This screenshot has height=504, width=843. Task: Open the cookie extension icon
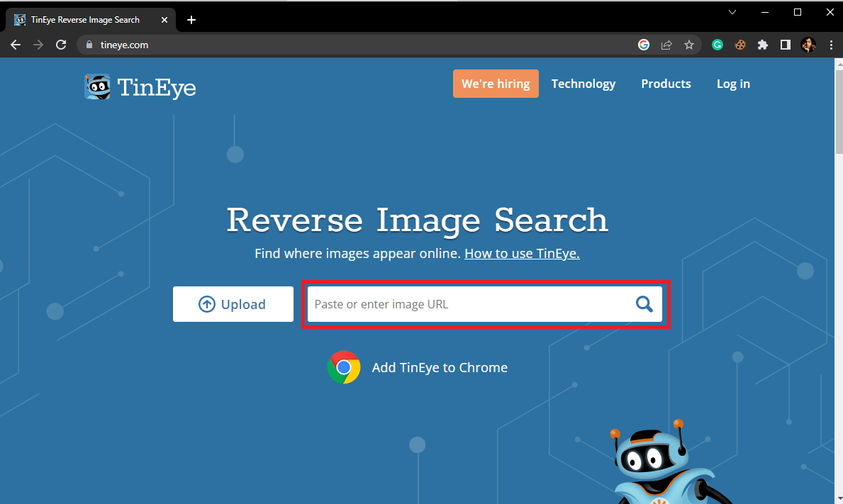[740, 45]
